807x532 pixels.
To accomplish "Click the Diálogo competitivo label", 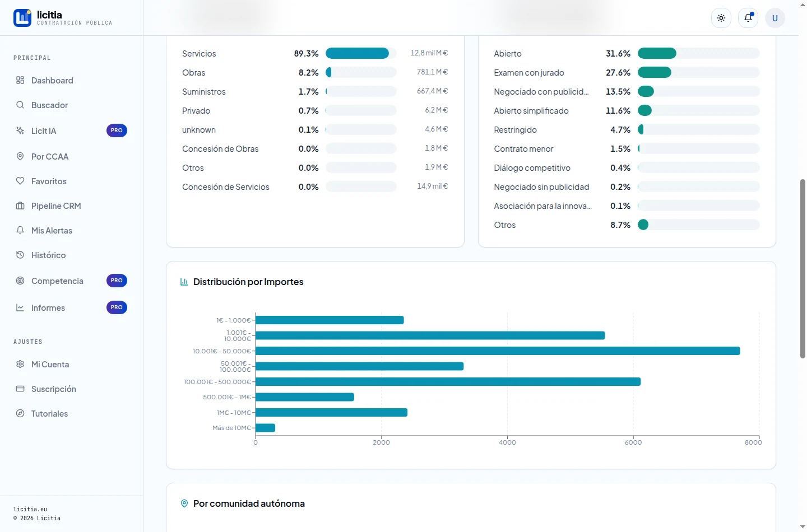I will (532, 168).
